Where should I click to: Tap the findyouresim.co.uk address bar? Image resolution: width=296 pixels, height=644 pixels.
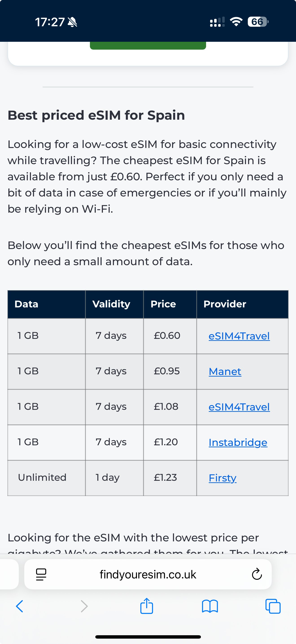[148, 574]
